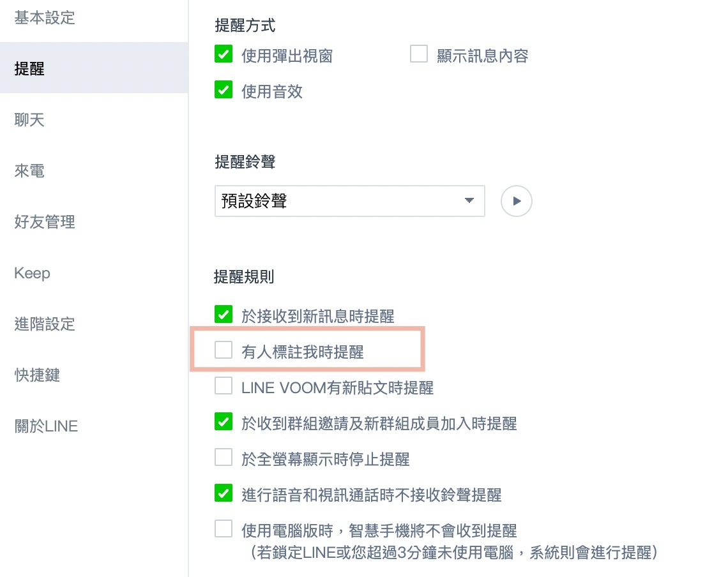This screenshot has width=728, height=577.
Task: Go to 來電 settings
Action: (x=29, y=170)
